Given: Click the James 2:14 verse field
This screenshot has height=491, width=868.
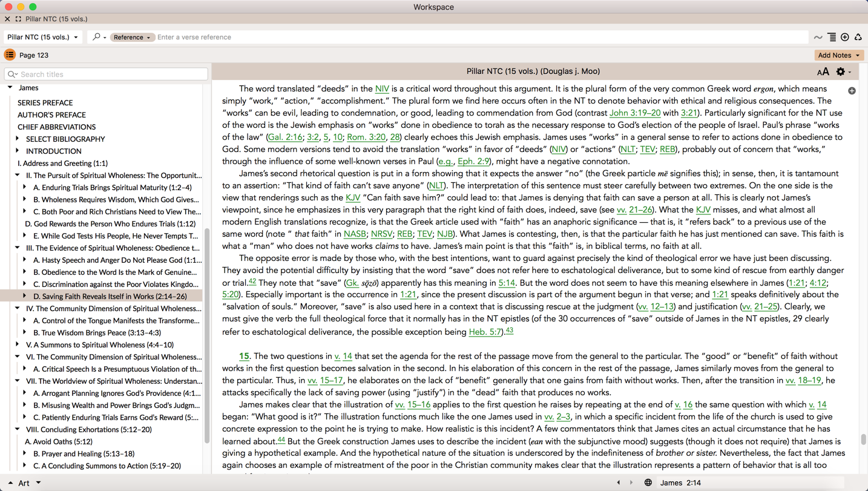Looking at the screenshot, I should pos(751,483).
